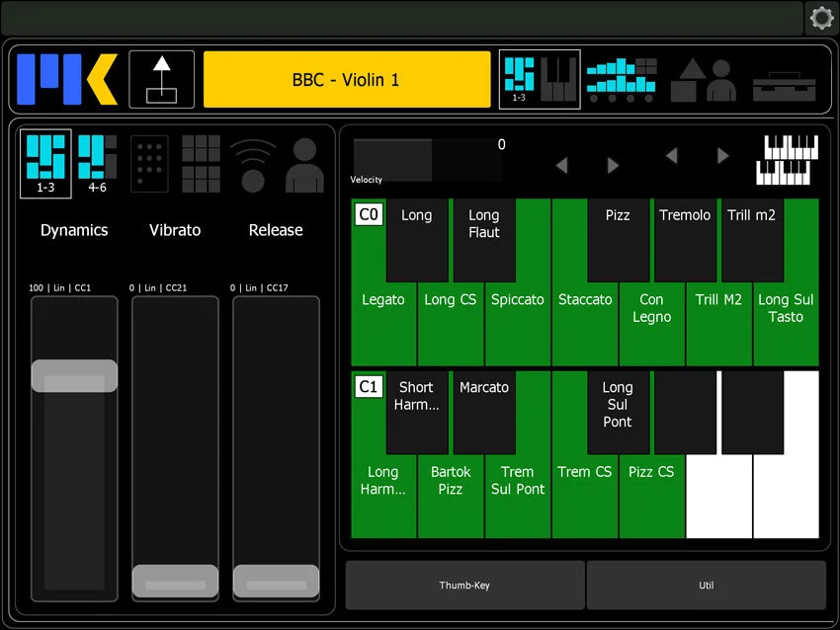Open the top bar toolbox/briefcase icon
This screenshot has height=630, width=840.
784,86
